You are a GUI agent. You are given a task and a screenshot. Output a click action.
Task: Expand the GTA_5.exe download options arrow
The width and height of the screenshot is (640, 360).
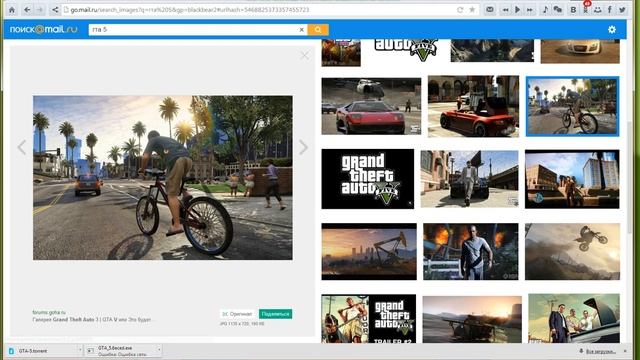click(x=159, y=350)
